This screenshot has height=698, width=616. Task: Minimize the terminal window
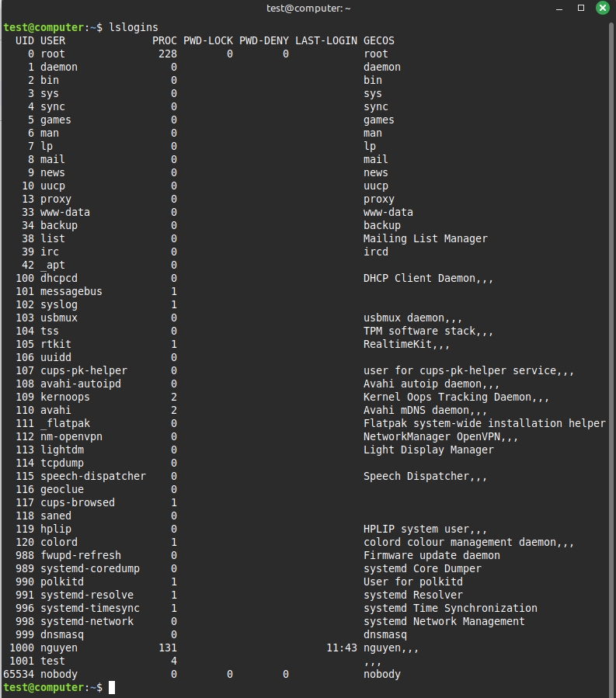coord(559,8)
